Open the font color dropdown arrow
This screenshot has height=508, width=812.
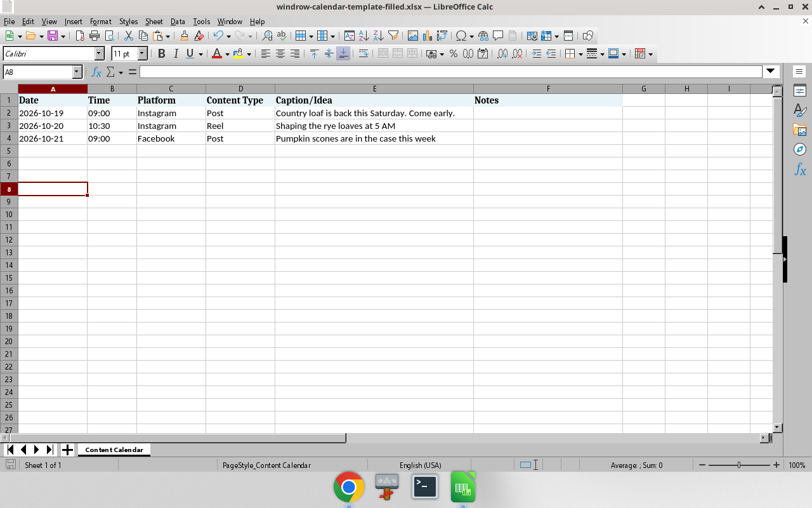pos(227,54)
